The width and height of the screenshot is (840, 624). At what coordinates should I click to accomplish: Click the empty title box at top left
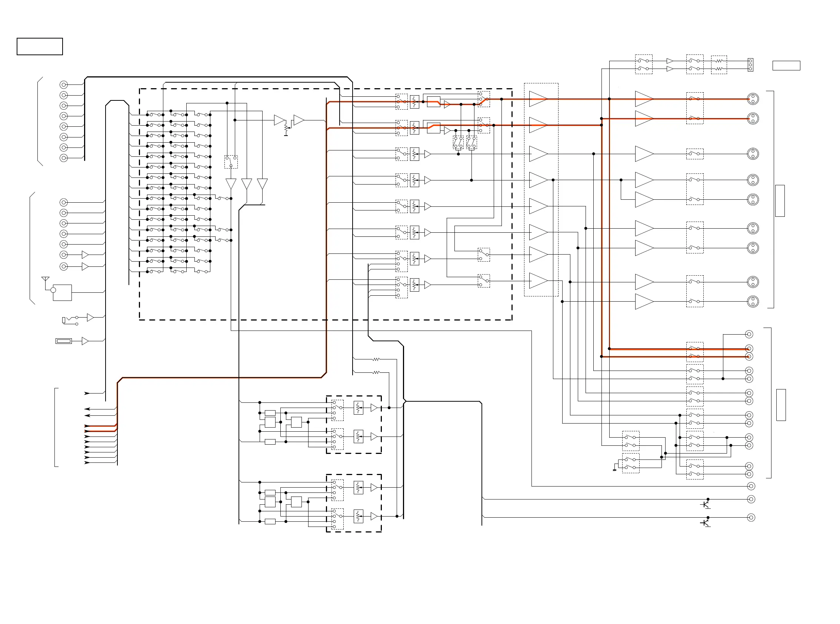click(40, 46)
